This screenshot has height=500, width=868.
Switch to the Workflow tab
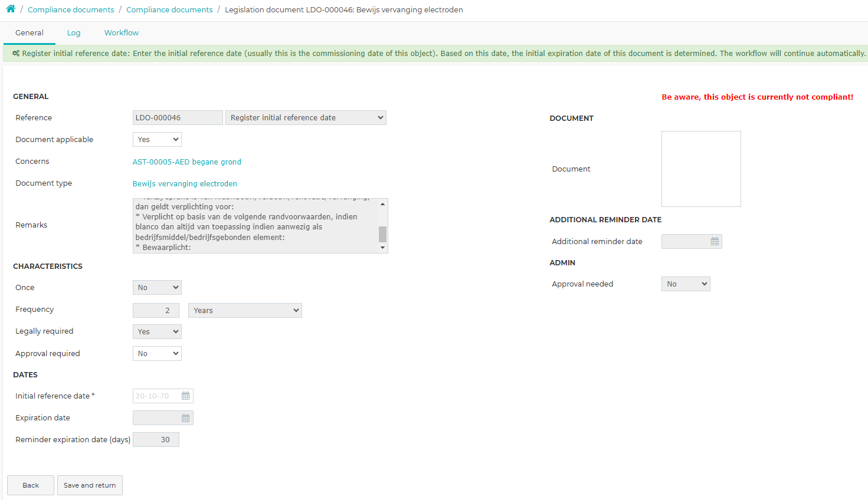(122, 33)
